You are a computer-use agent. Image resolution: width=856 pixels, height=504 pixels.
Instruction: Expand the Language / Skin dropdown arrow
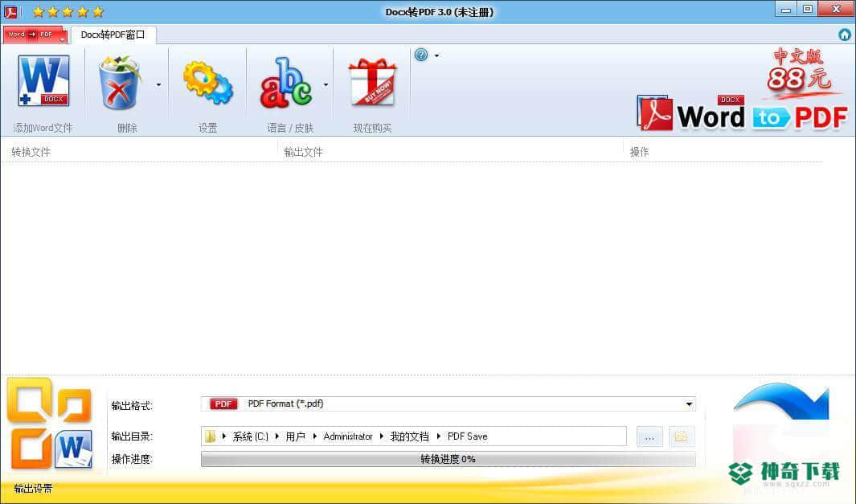[326, 84]
